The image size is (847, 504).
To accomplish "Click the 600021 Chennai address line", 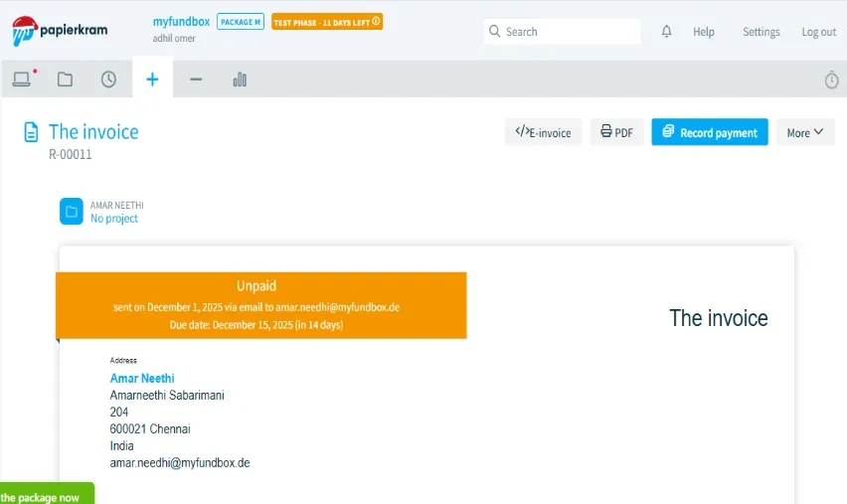I will (150, 428).
